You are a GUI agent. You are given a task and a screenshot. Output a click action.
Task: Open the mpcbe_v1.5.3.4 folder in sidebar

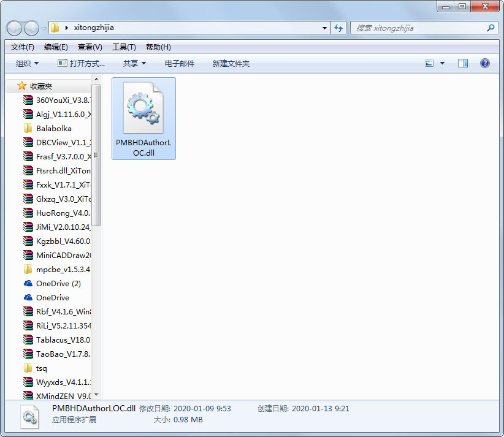pyautogui.click(x=56, y=269)
